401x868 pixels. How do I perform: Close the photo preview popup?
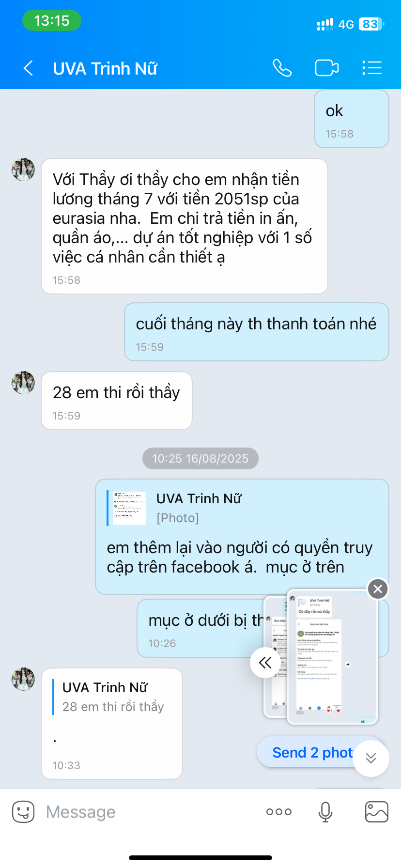[x=378, y=589]
